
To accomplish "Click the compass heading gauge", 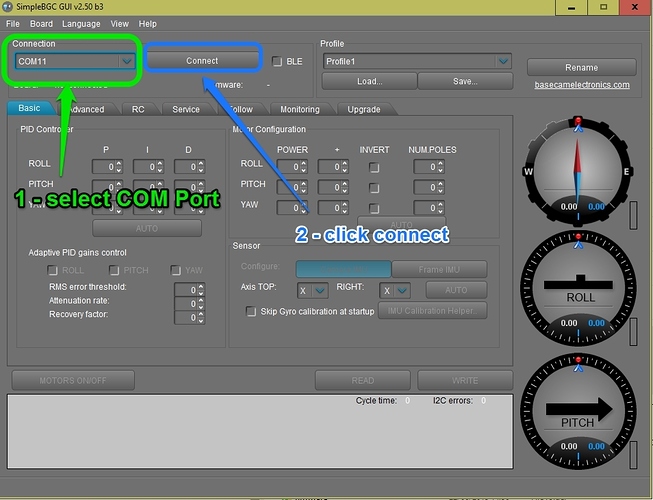I will click(578, 171).
